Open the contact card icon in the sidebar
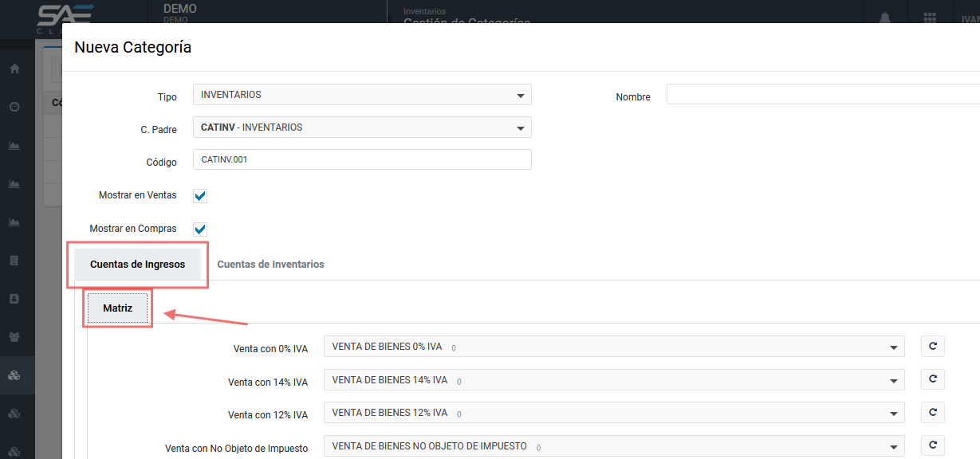Screen dimensions: 980x459 14,299
